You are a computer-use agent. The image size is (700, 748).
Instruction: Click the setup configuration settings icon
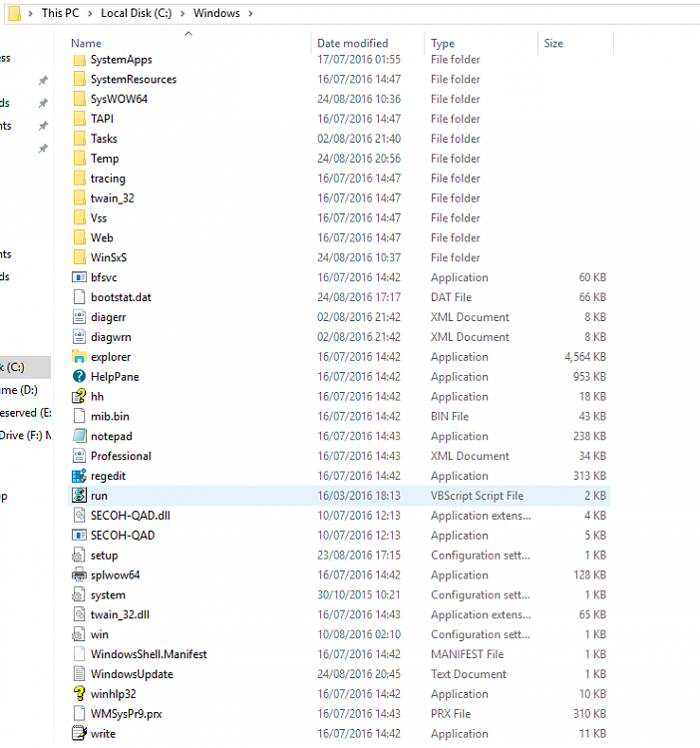(79, 555)
